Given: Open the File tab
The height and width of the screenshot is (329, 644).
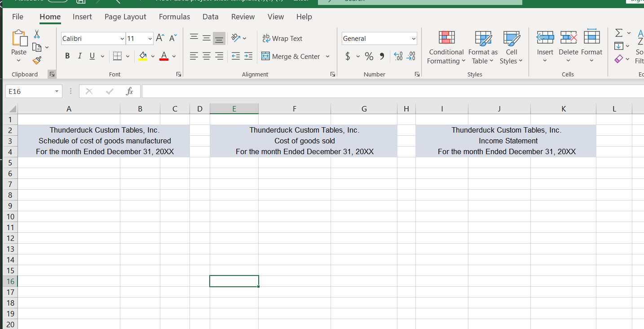Looking at the screenshot, I should tap(18, 17).
